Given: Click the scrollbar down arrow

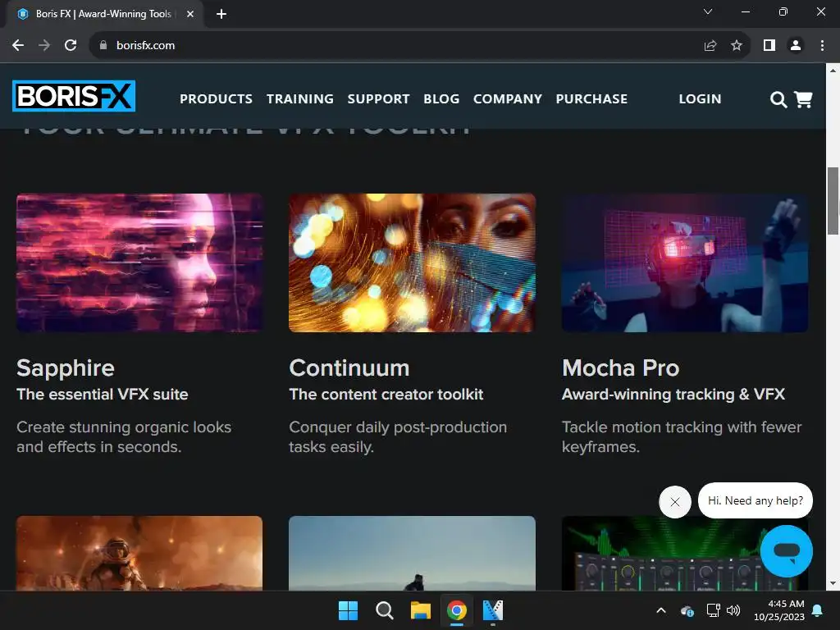Looking at the screenshot, I should [x=833, y=583].
